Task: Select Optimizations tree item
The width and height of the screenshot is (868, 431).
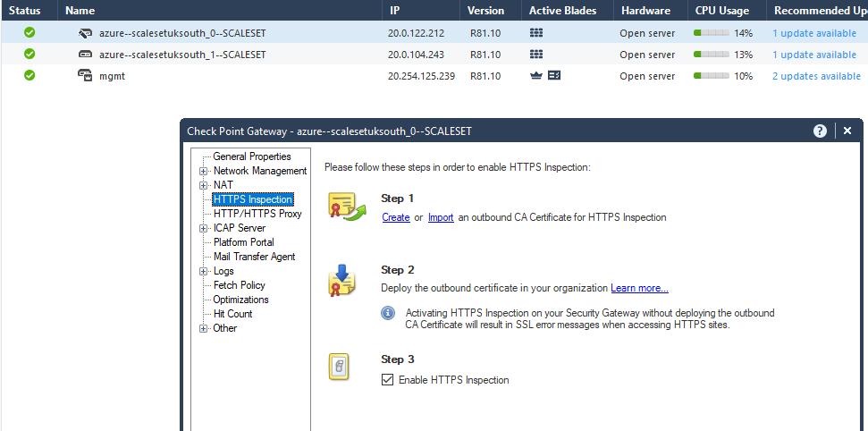Action: [x=240, y=300]
